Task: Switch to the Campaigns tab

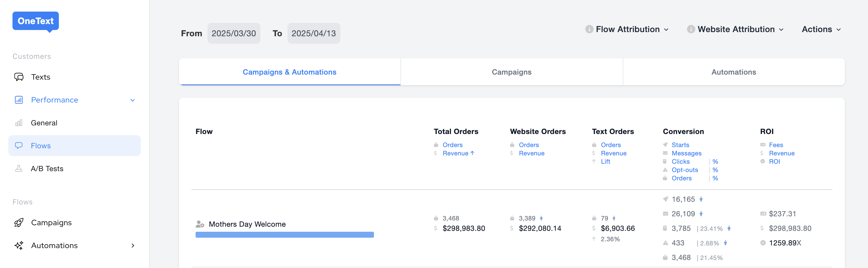Action: (x=511, y=72)
